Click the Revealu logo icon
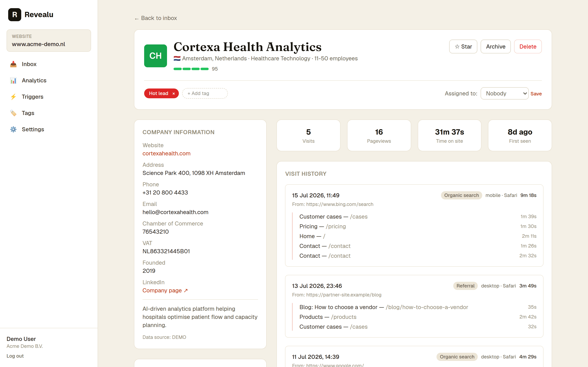Viewport: 588px width, 367px height. 14,14
